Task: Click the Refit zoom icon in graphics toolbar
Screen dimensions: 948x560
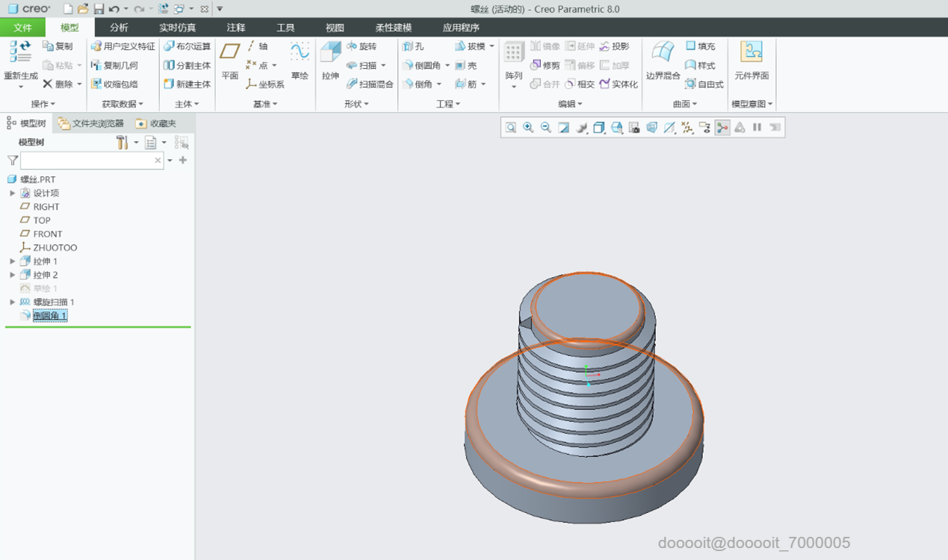Action: point(510,128)
